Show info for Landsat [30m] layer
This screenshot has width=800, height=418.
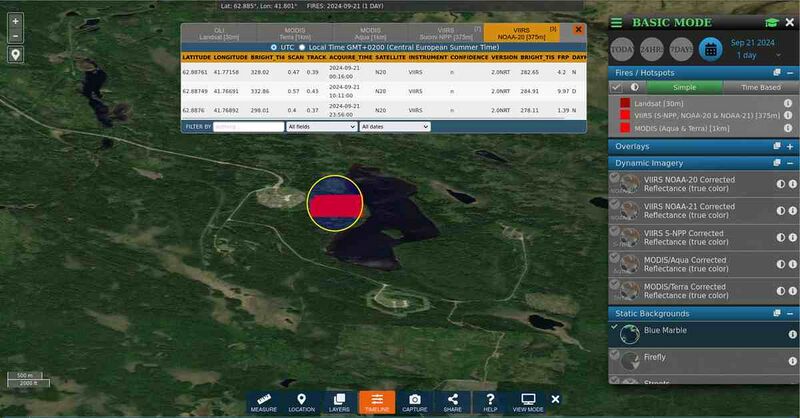(788, 102)
